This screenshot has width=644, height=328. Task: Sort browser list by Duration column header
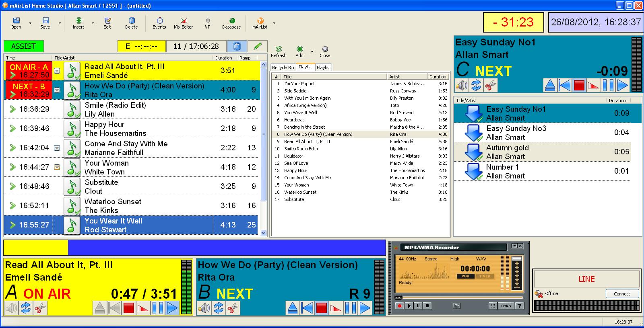tap(438, 76)
